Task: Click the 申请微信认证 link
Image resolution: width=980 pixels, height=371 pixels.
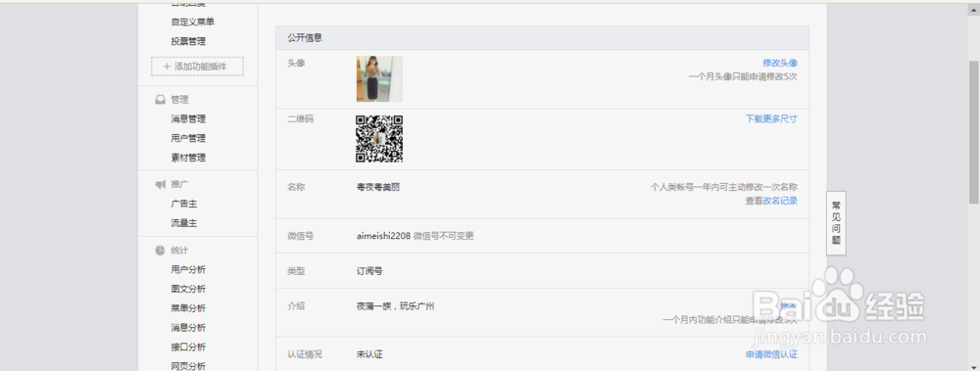Action: (771, 354)
